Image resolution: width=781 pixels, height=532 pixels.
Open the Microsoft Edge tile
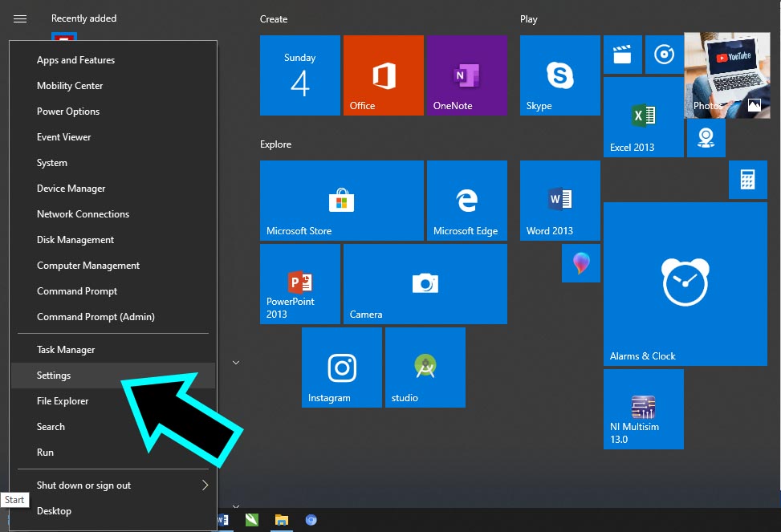click(x=466, y=201)
